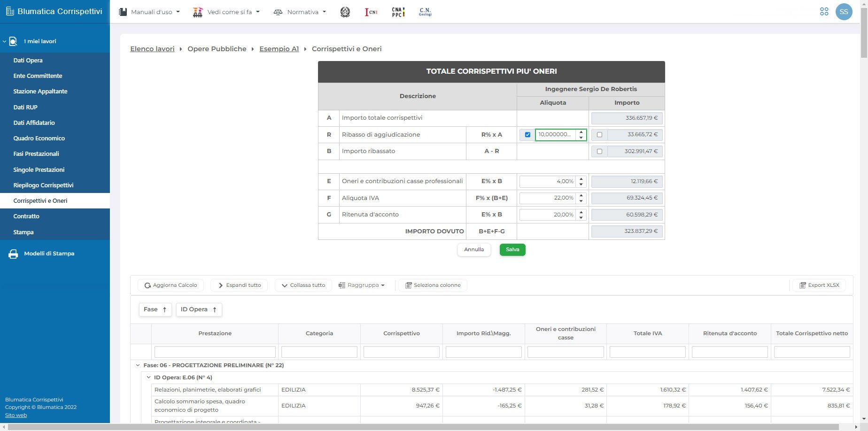Click the Export XLSX button
This screenshot has width=868, height=431.
tap(819, 285)
